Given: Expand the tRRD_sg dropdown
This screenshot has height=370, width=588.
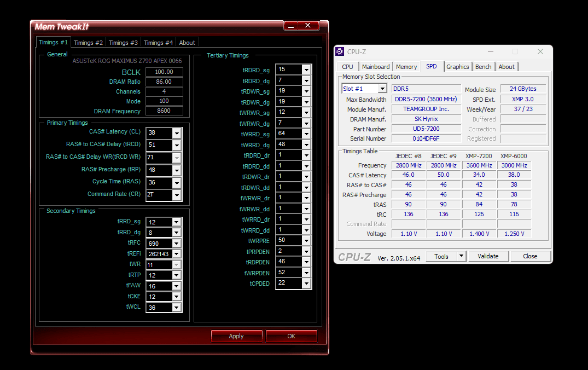Looking at the screenshot, I should click(x=177, y=222).
